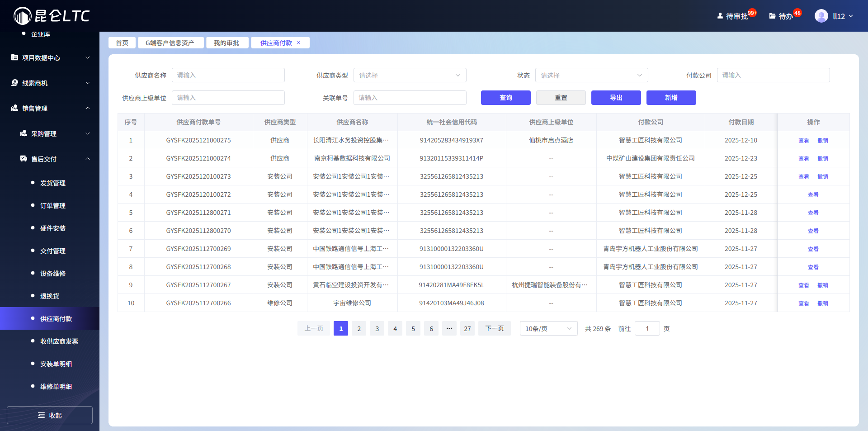The width and height of the screenshot is (868, 431).
Task: Click the 查询 search button
Action: (x=505, y=98)
